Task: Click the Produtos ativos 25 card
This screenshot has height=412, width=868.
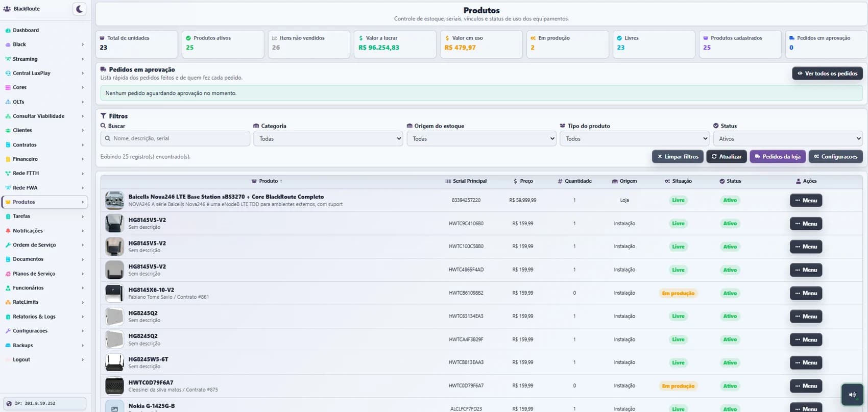Action: (x=223, y=44)
